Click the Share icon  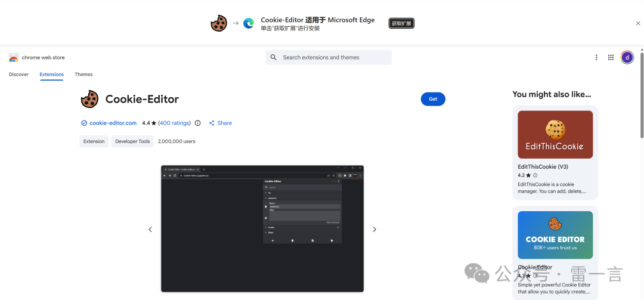tap(212, 123)
